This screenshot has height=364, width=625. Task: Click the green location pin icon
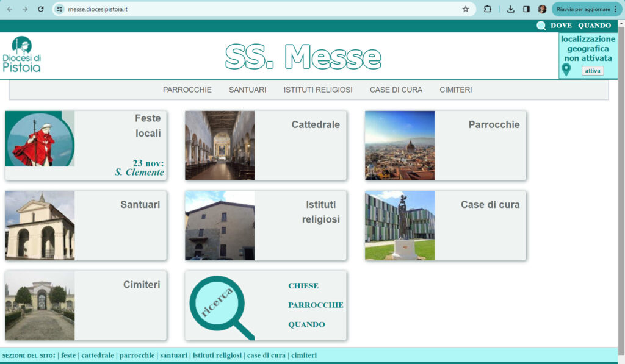[x=566, y=70]
